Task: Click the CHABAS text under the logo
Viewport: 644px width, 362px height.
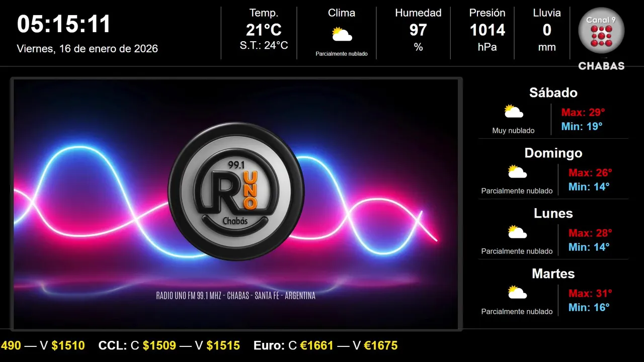Action: 602,66
